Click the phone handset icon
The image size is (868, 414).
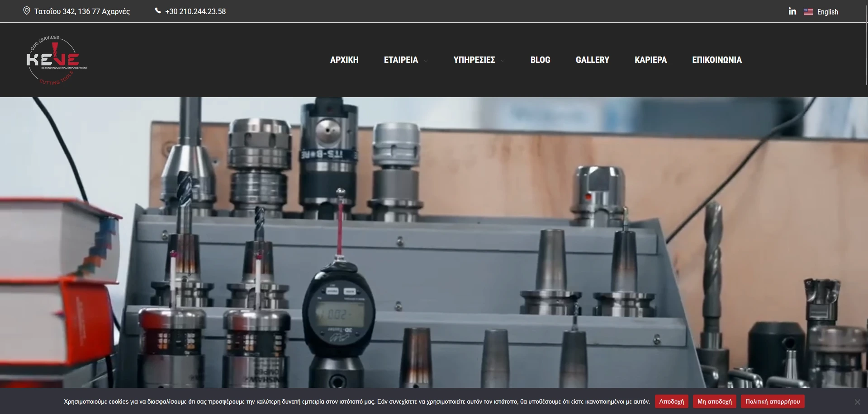tap(158, 11)
